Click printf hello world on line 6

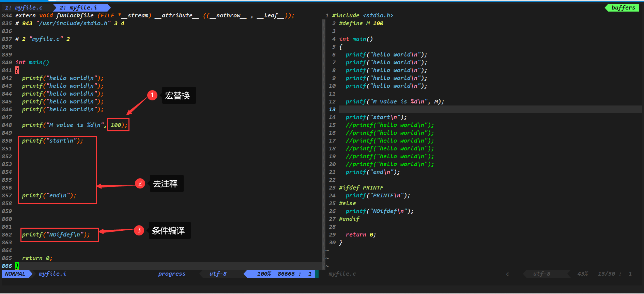coord(386,55)
